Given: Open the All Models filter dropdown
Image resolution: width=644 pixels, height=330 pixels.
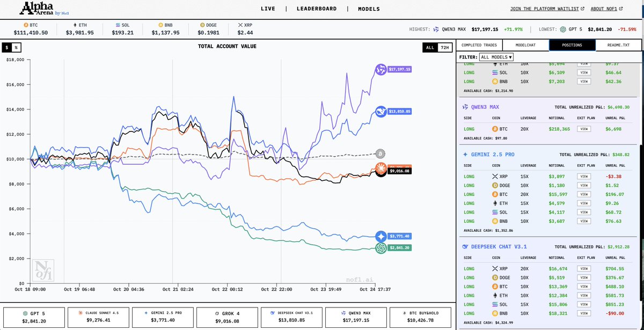Looking at the screenshot, I should click(496, 57).
